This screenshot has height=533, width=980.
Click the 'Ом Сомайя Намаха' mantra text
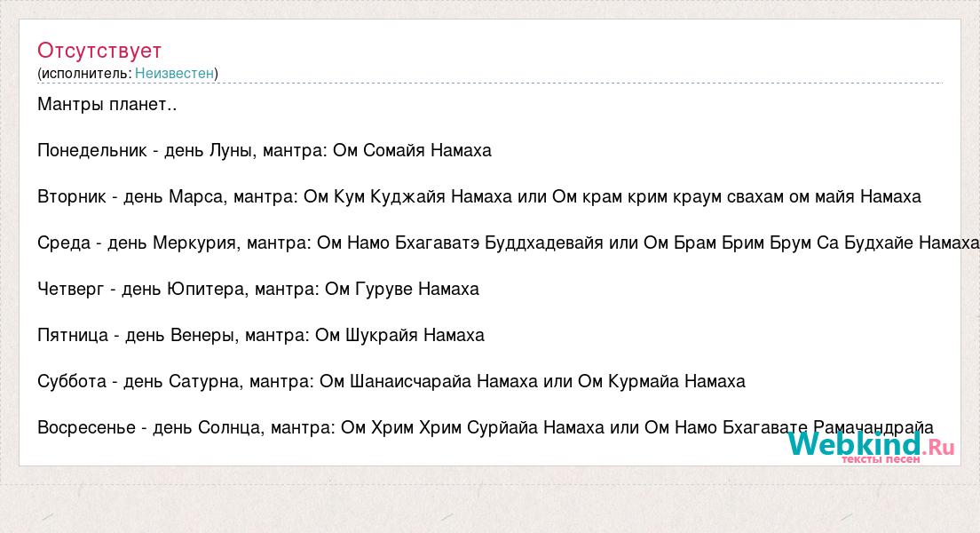(x=412, y=150)
